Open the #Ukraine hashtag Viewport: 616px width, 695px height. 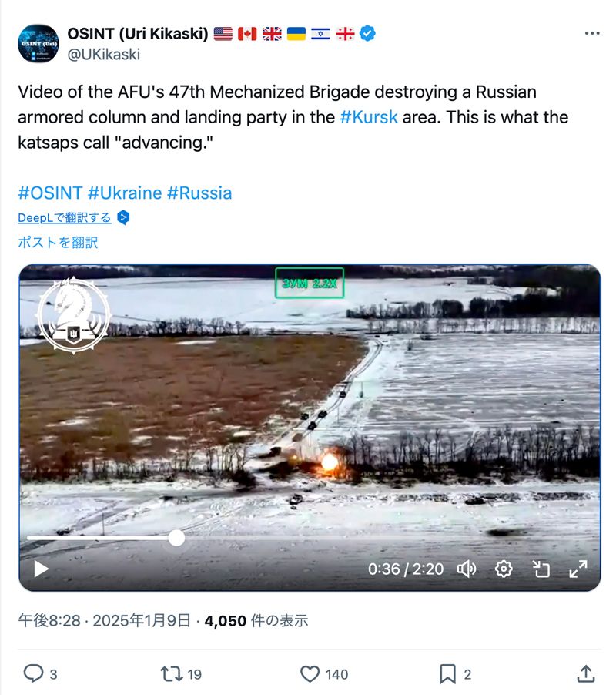point(125,193)
